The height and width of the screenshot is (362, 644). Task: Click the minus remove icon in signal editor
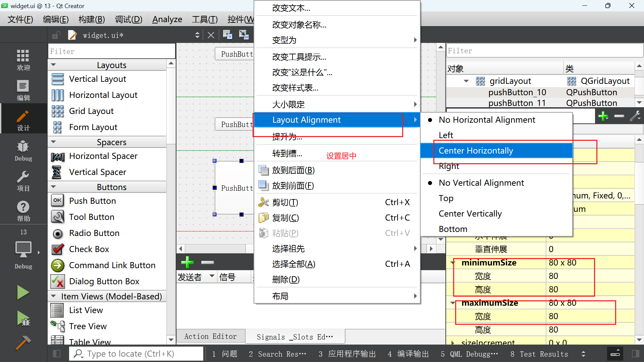(x=208, y=262)
